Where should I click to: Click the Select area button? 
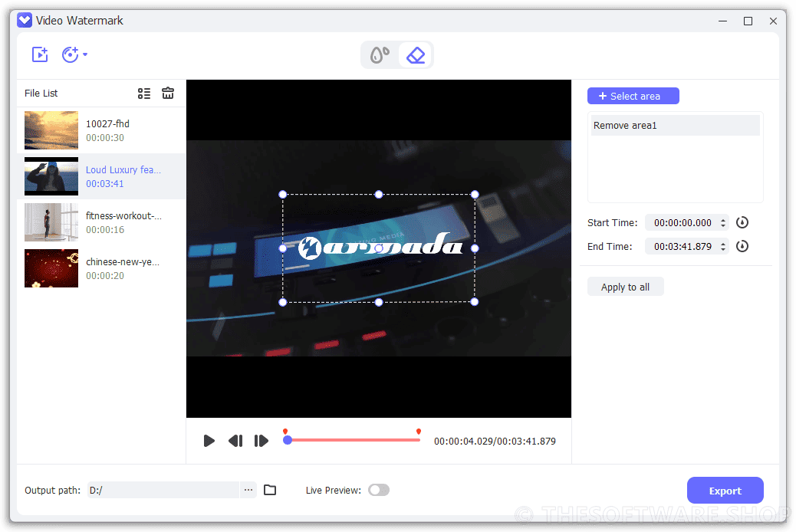(633, 96)
